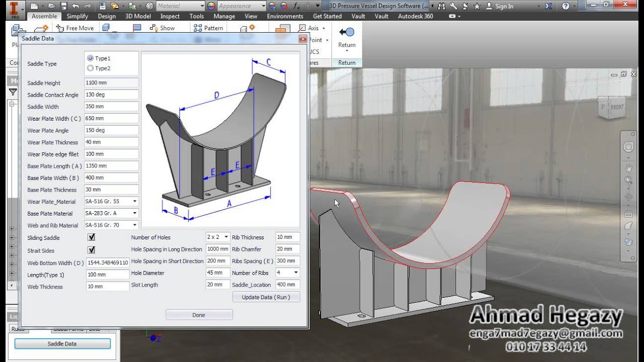The image size is (644, 362).
Task: Click the Saddle Data form button
Action: click(x=62, y=344)
